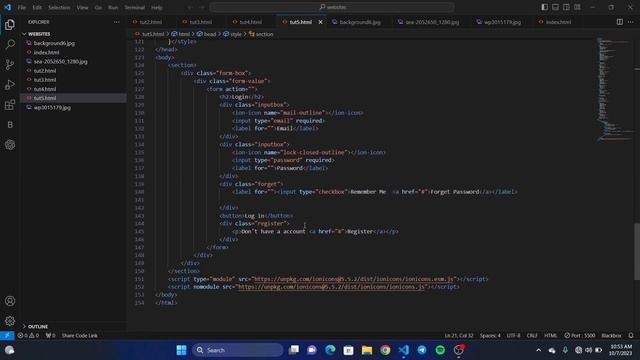Open the Run and Debug view
The image size is (640, 360).
pyautogui.click(x=10, y=84)
